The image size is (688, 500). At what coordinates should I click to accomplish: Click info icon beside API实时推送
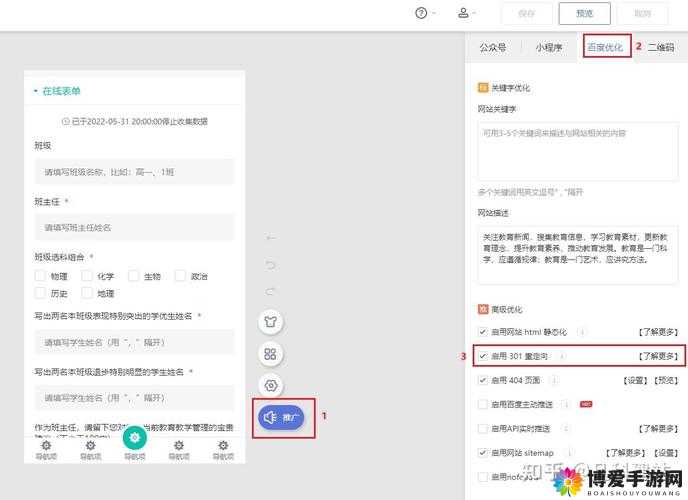pos(565,429)
